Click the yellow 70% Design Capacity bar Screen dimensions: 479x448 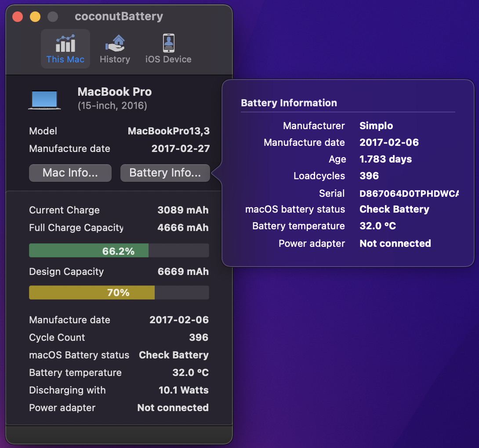coord(91,292)
